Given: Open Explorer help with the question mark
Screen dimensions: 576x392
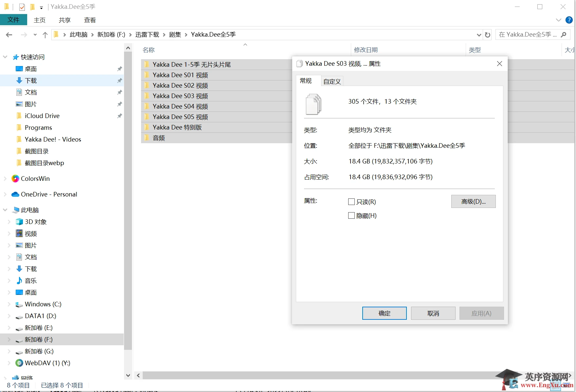Looking at the screenshot, I should pos(569,20).
